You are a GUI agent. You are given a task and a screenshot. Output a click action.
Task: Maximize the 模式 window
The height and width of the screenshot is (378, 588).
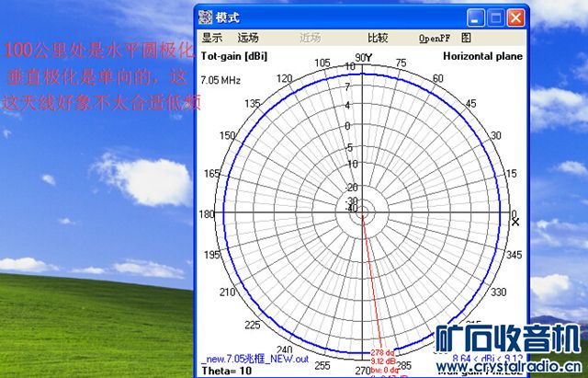[495, 17]
